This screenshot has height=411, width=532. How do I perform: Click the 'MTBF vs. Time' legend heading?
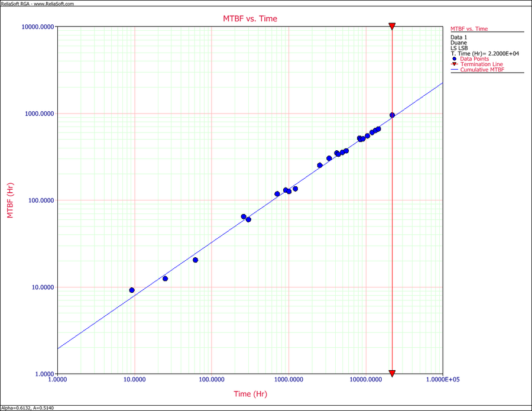469,28
